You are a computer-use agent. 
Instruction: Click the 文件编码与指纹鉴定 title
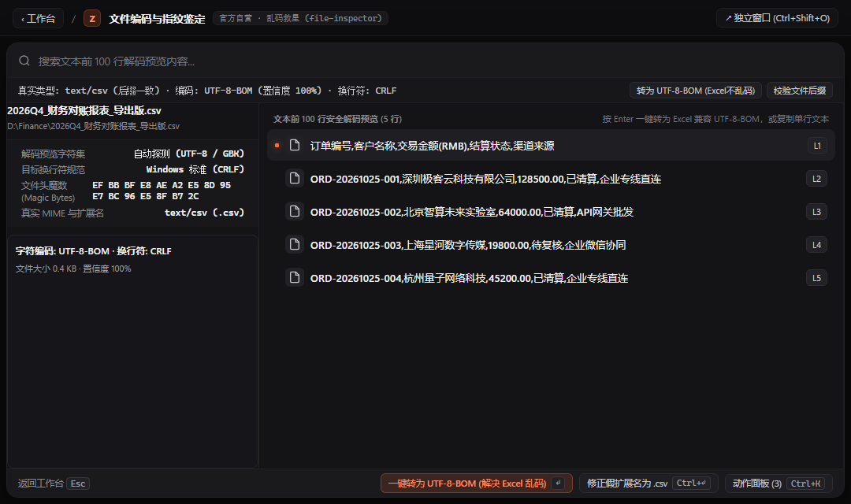157,19
